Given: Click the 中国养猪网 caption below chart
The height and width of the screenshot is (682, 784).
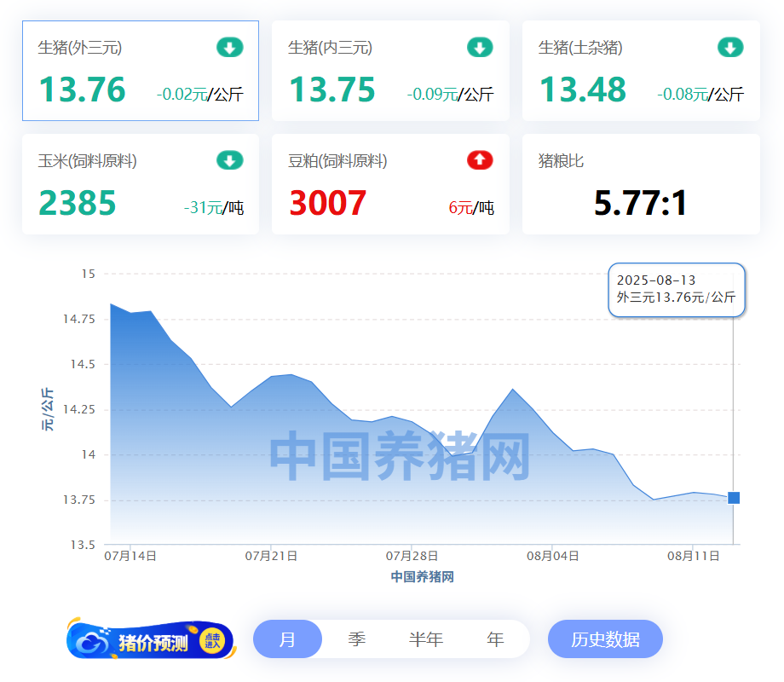Looking at the screenshot, I should point(422,576).
